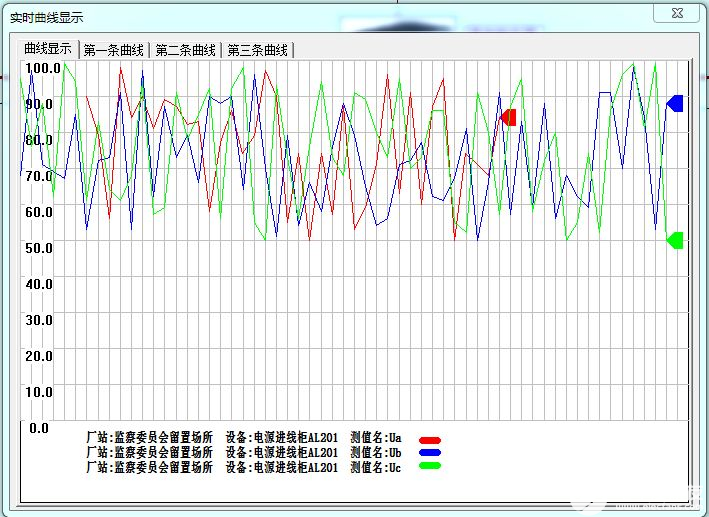The height and width of the screenshot is (517, 709).
Task: Click the 100.0 y-axis label
Action: [43, 68]
